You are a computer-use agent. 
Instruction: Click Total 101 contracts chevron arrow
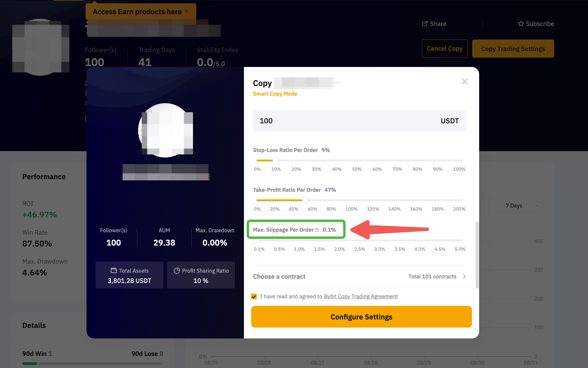point(464,277)
